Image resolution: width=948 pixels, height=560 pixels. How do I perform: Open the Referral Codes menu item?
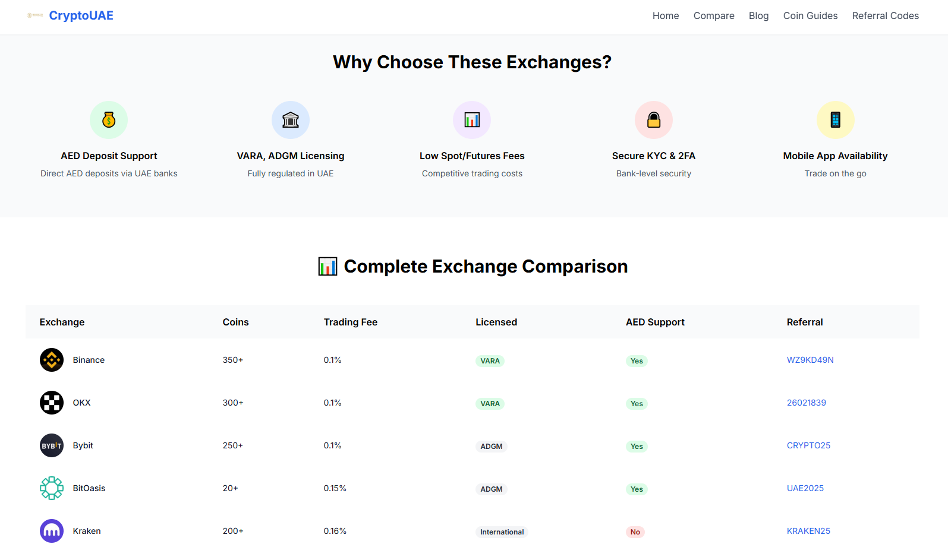(x=885, y=16)
